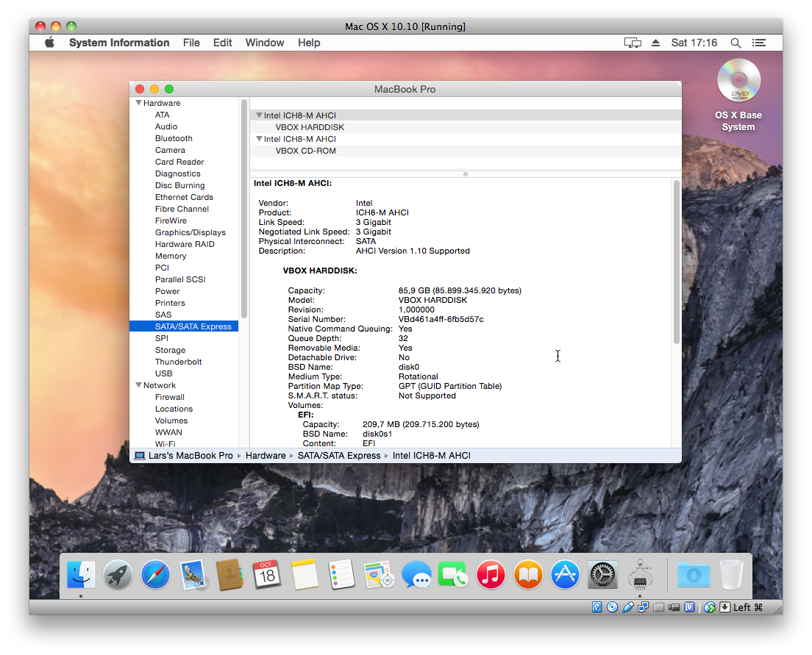Click the Sat 17:16 clock

tap(694, 43)
